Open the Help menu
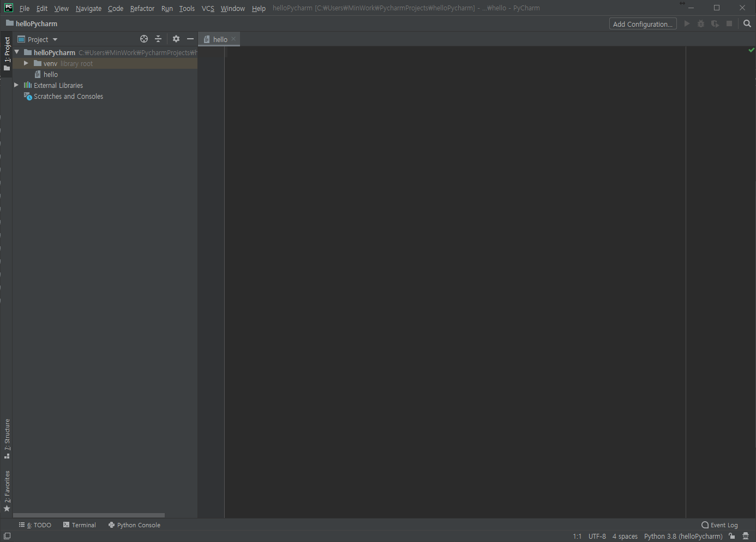This screenshot has width=756, height=542. 259,8
